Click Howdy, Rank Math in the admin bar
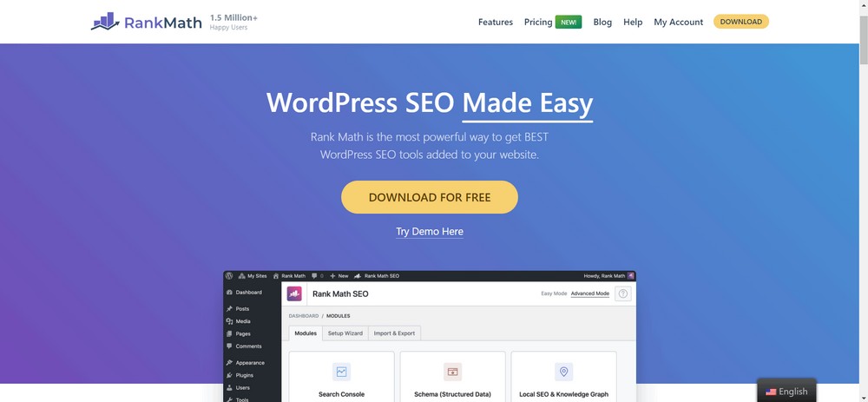This screenshot has width=868, height=402. 604,276
